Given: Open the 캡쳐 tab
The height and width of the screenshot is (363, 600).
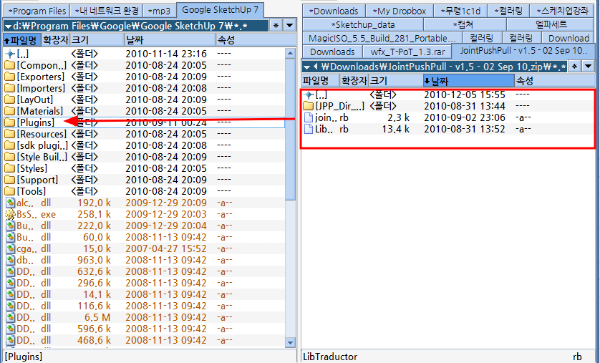Looking at the screenshot, I should tap(465, 25).
